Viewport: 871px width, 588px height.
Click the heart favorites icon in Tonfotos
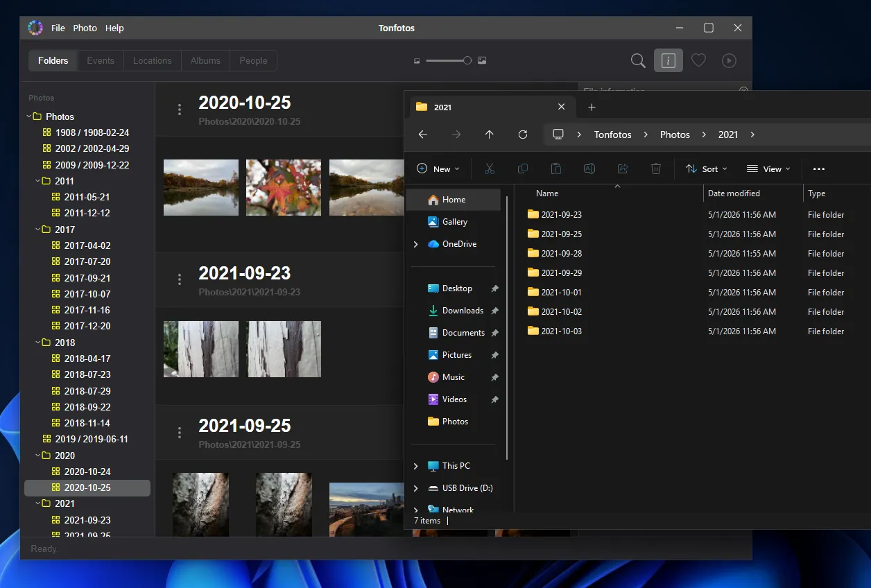698,61
